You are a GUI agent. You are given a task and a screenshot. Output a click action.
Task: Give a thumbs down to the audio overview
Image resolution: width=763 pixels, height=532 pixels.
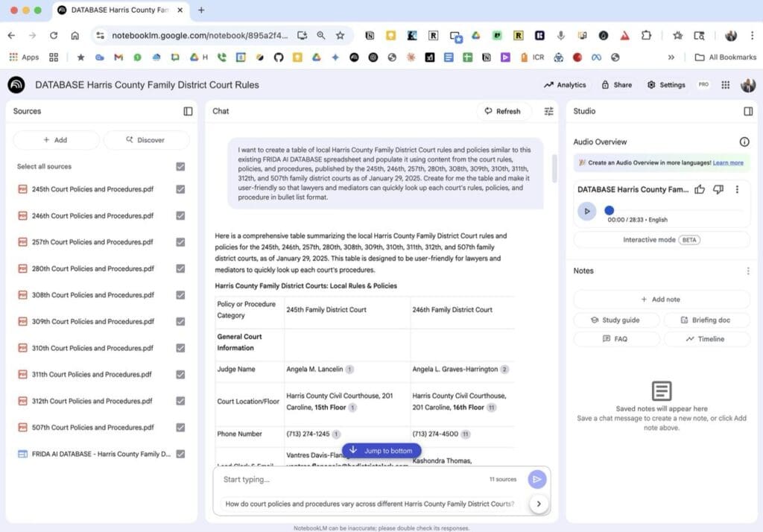point(718,189)
